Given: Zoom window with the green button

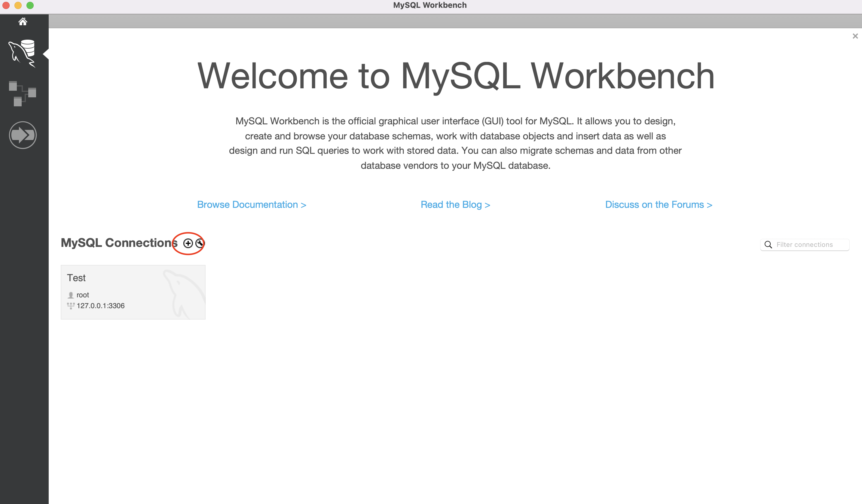Looking at the screenshot, I should click(30, 5).
